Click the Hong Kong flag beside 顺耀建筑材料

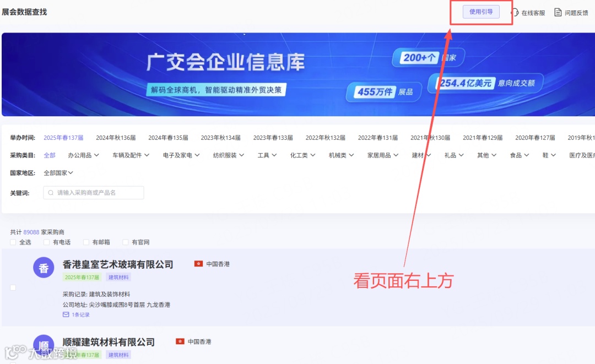pyautogui.click(x=180, y=341)
